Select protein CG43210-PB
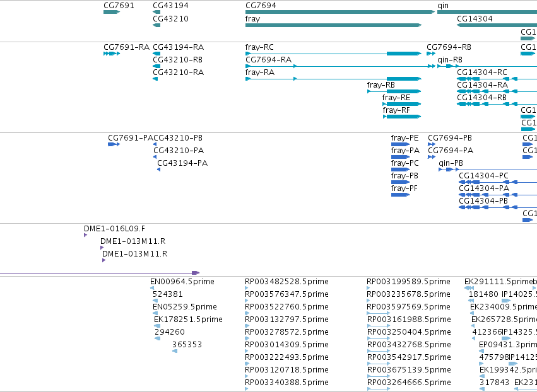The width and height of the screenshot is (537, 392). 178,138
